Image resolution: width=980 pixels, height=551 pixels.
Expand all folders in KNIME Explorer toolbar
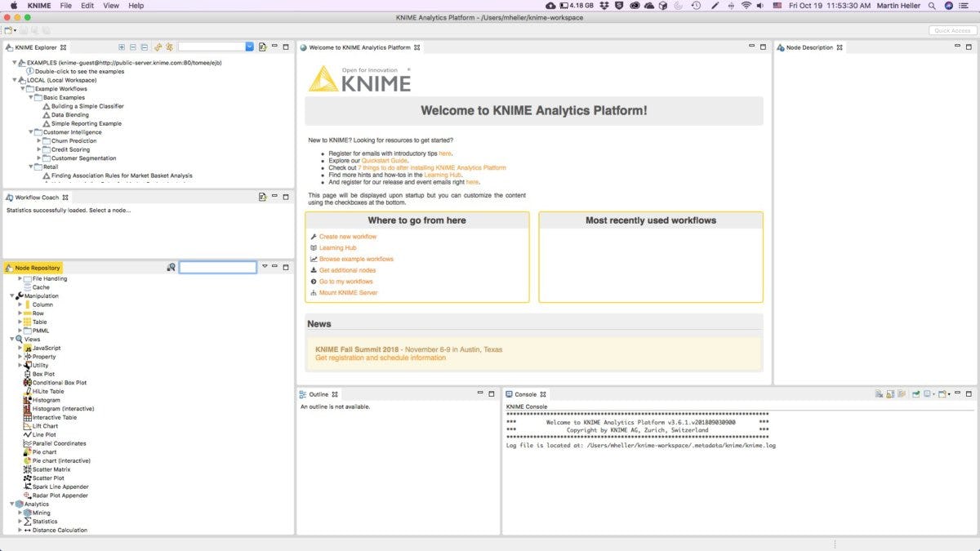pos(122,47)
